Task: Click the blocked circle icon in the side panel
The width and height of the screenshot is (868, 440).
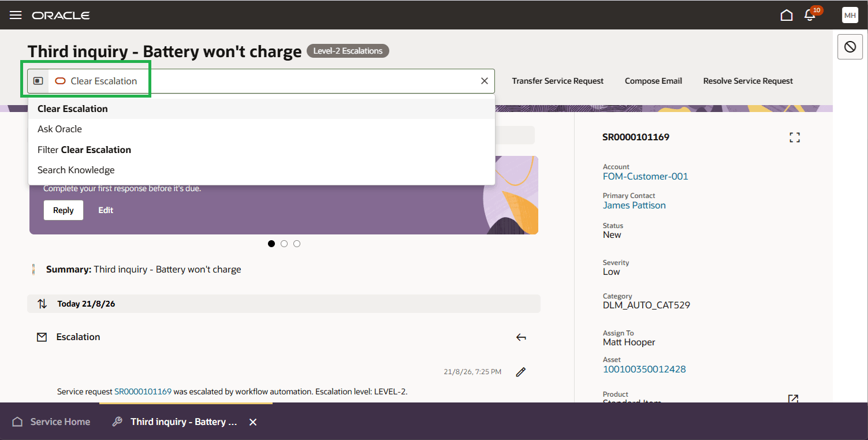Action: (x=850, y=47)
